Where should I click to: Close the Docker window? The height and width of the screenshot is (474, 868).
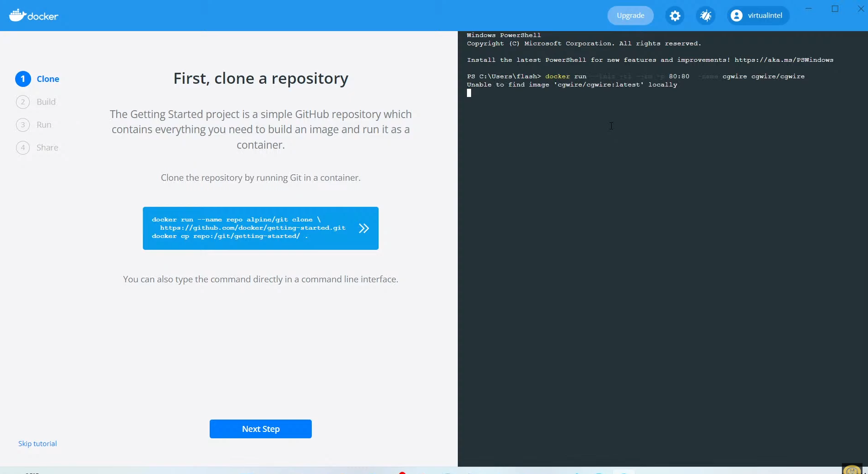861,9
